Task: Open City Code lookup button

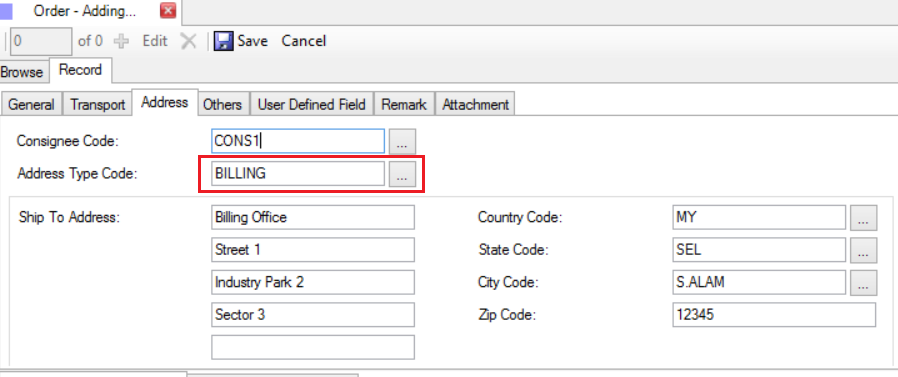Action: 864,282
